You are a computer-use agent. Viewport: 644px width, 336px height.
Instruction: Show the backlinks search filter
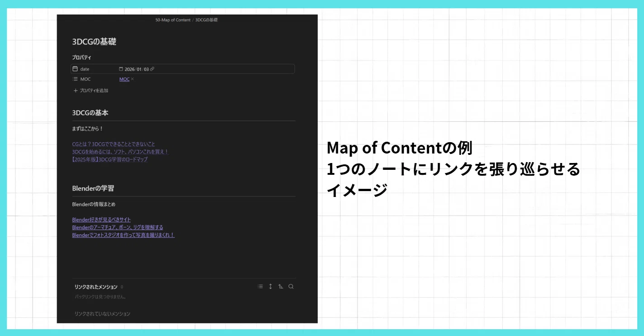click(291, 286)
